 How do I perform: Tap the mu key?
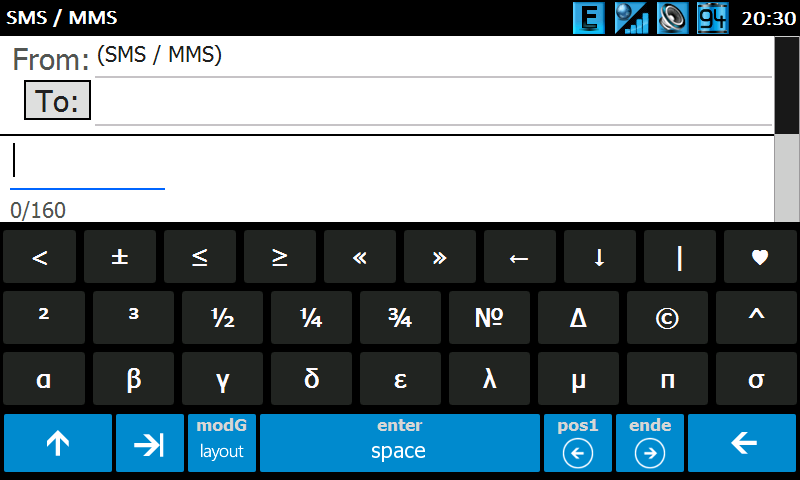[x=578, y=378]
